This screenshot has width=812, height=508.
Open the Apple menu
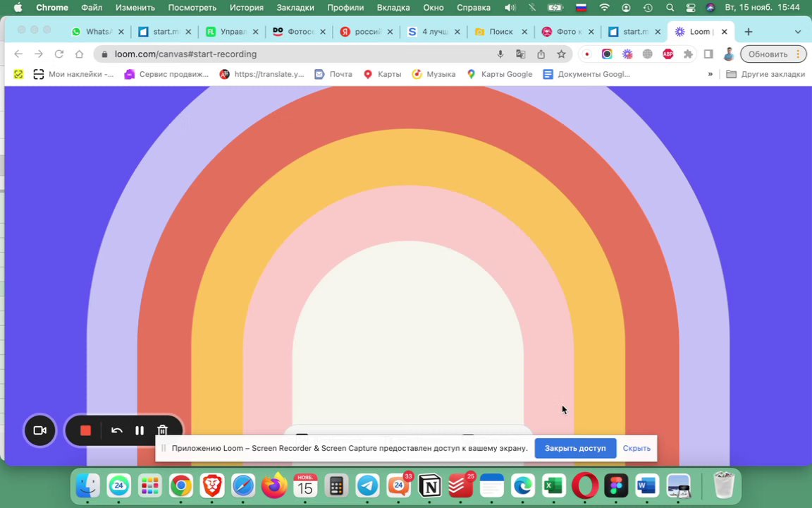(18, 8)
